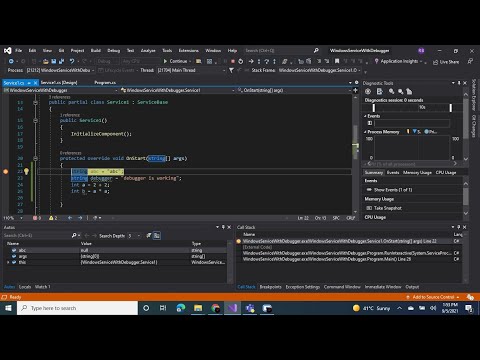Click the Open File folder icon

pyautogui.click(x=46, y=61)
